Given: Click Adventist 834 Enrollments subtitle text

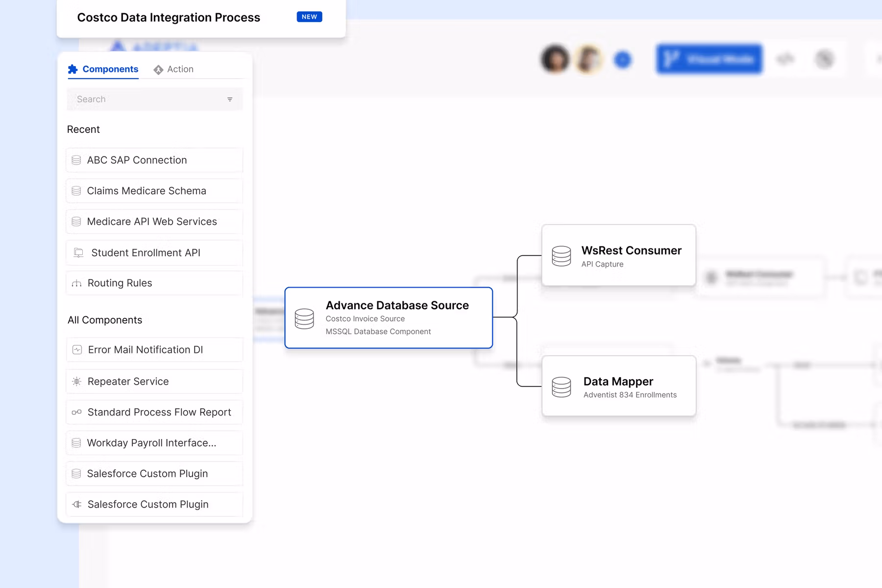Looking at the screenshot, I should (630, 395).
